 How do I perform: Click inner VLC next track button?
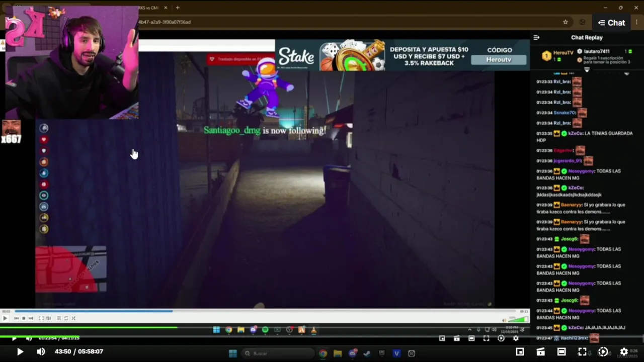31,318
